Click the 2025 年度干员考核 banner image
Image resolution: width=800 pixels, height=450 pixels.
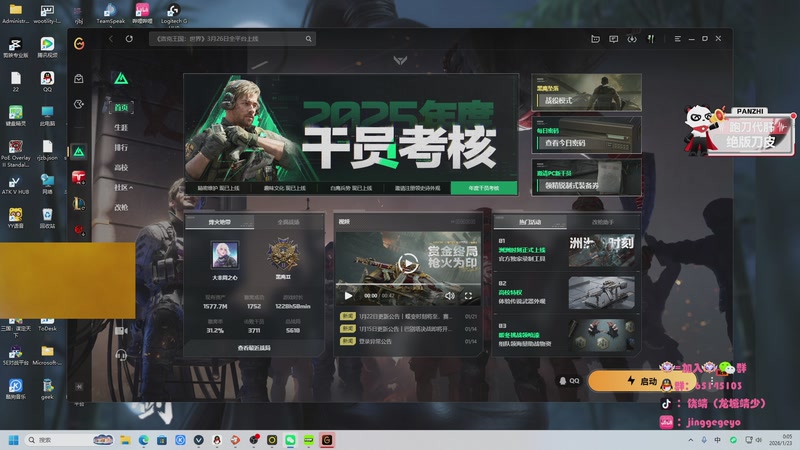[351, 128]
